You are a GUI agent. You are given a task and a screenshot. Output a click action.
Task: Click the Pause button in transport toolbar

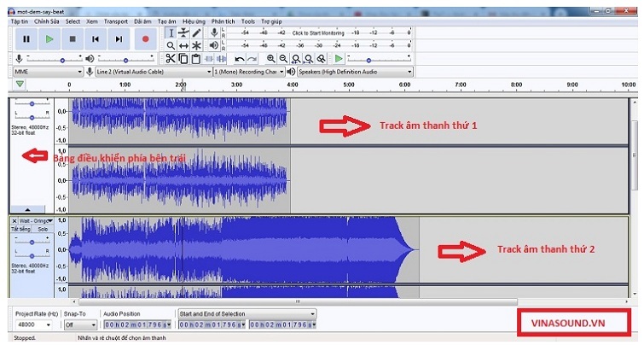[26, 39]
